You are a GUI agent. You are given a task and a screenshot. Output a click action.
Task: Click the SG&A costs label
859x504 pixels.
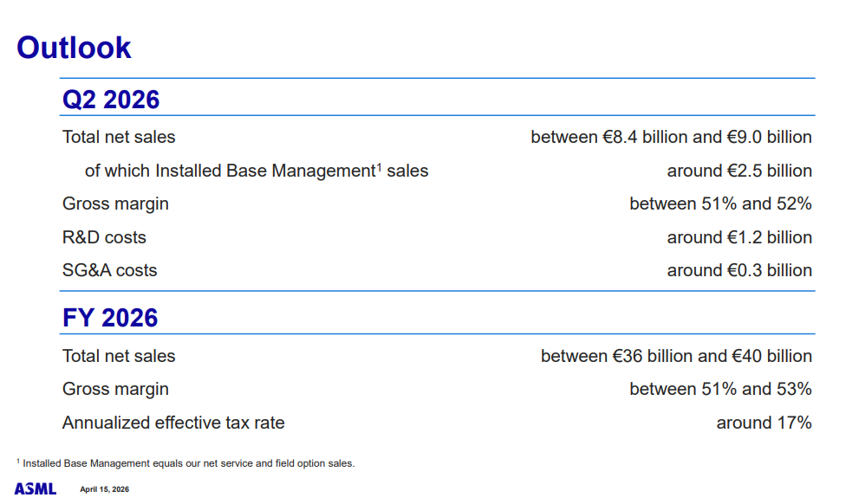coord(110,270)
